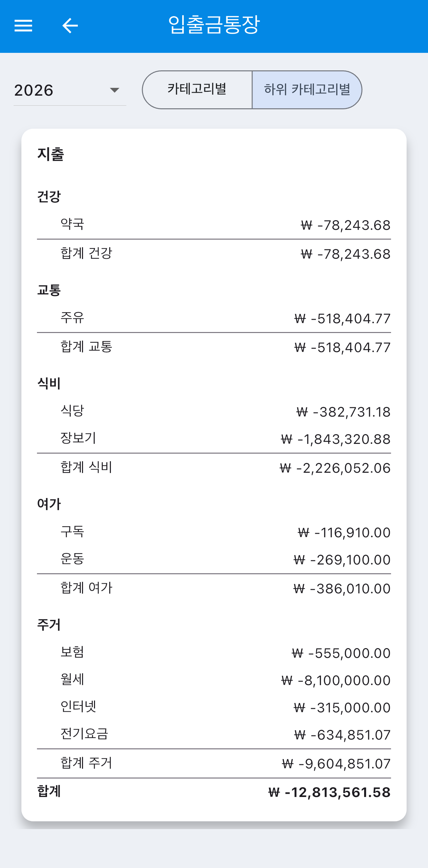This screenshot has height=868, width=428.
Task: Open the hamburger navigation menu
Action: (x=23, y=26)
